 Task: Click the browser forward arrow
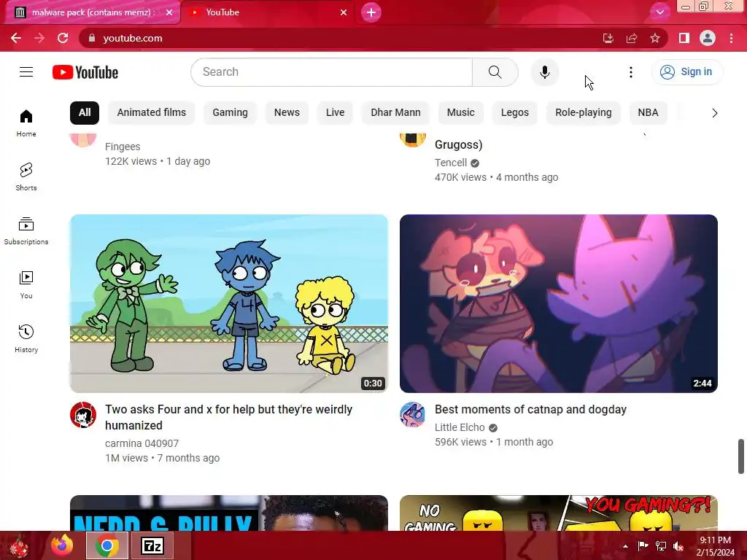click(39, 38)
